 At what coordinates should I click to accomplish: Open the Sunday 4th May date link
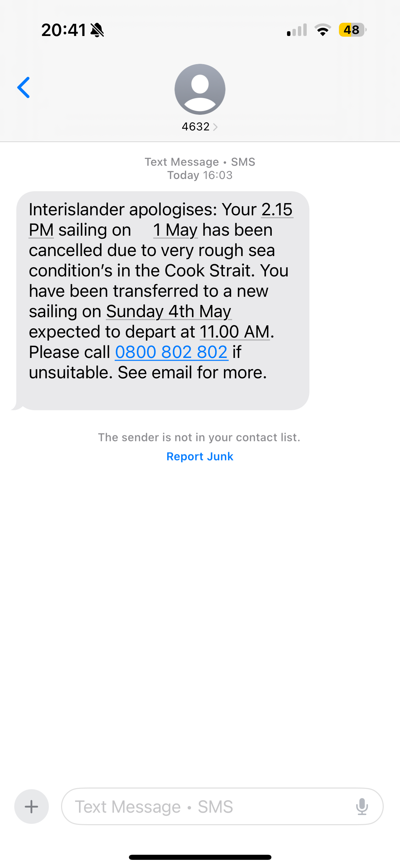[169, 311]
